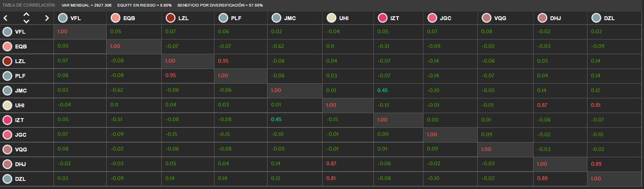This screenshot has height=189, width=644.
Task: Click the -0.62 EQB-JMC correlation cell
Action: coord(295,46)
